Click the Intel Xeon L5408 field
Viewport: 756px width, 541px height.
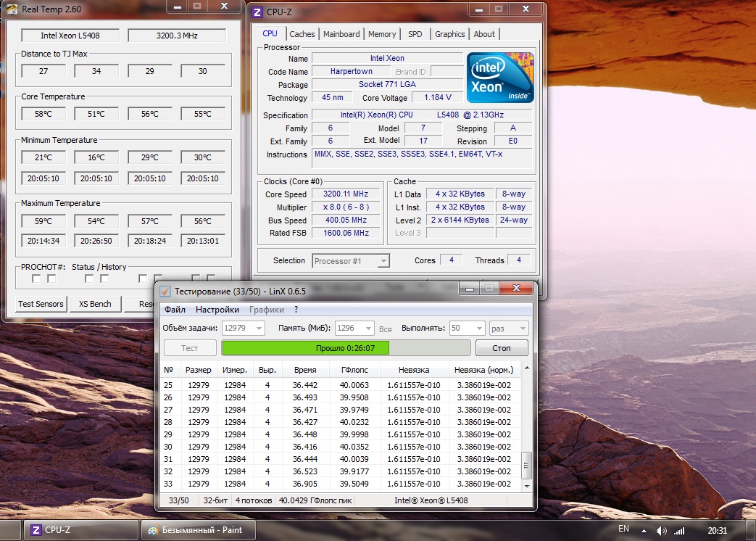[x=70, y=36]
